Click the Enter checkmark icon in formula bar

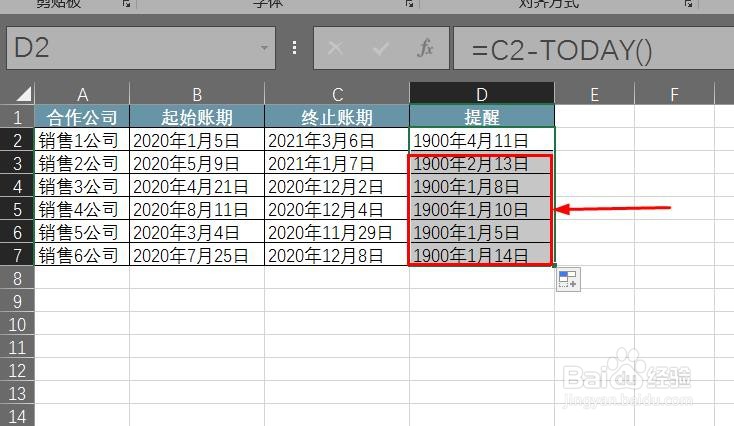click(x=381, y=48)
